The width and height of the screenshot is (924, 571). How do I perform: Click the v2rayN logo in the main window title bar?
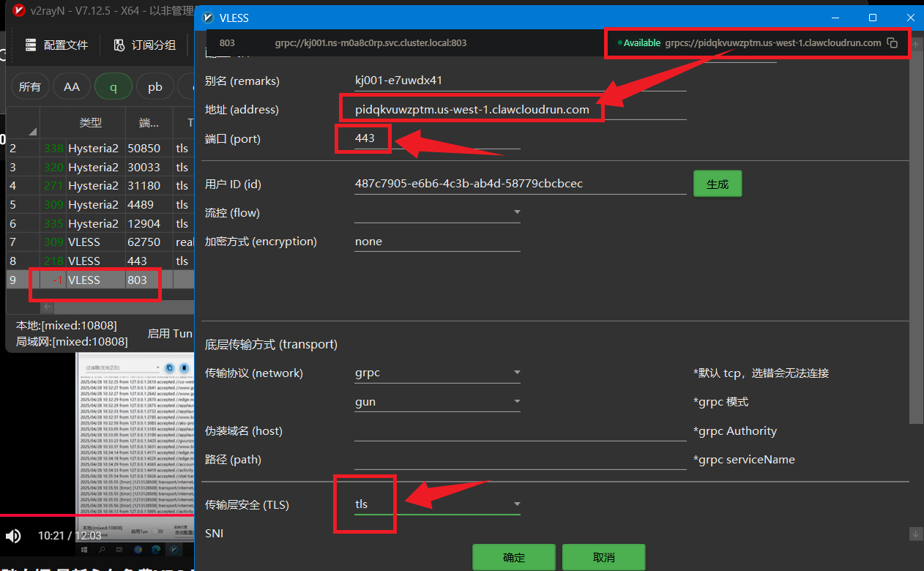tap(19, 10)
